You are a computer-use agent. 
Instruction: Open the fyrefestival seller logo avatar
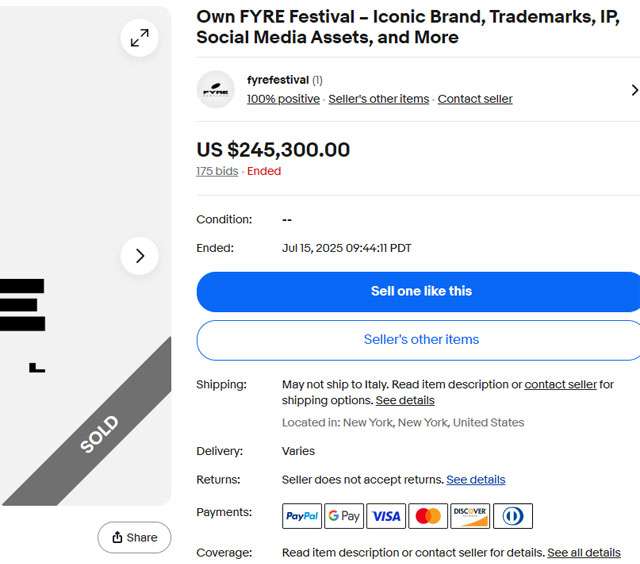coord(216,90)
